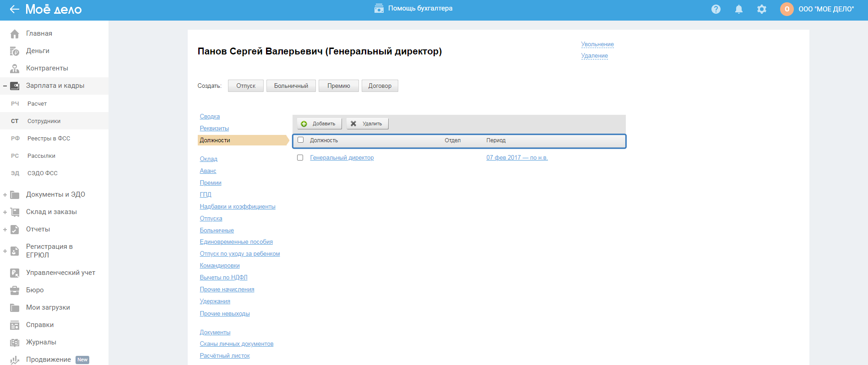Open the Генеральный директор position link
This screenshot has width=868, height=365.
click(x=342, y=158)
